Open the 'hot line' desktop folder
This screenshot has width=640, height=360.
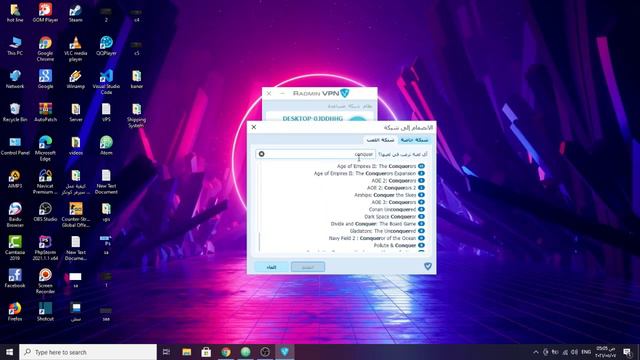15,12
